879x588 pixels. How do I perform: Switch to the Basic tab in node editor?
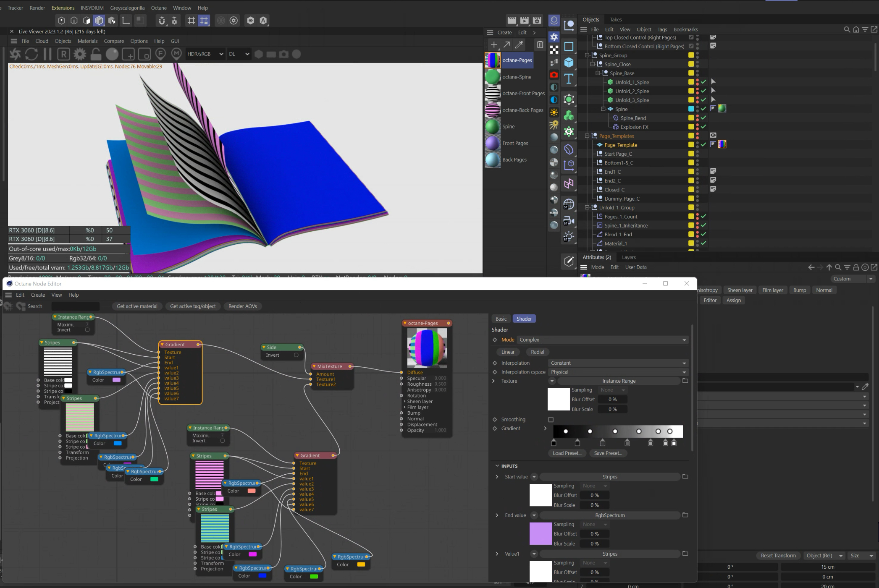(x=501, y=319)
